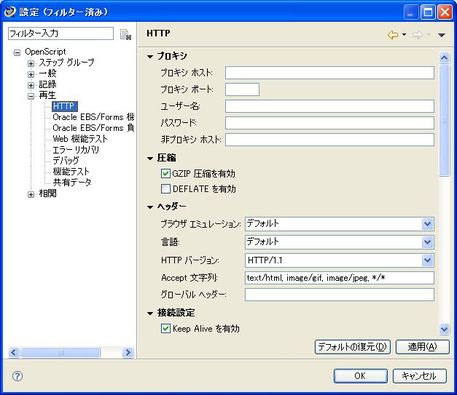Select the 記録 tree label

[x=48, y=84]
